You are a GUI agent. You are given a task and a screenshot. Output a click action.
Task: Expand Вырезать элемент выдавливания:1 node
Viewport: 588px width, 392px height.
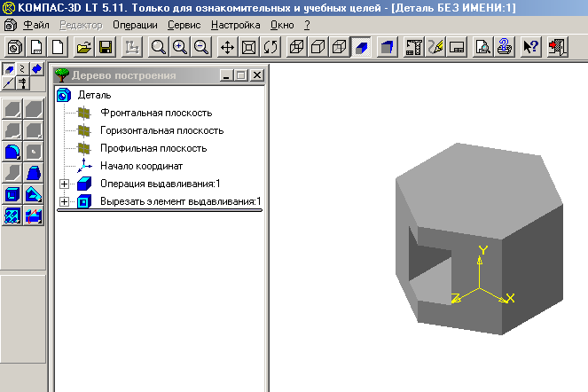point(64,201)
